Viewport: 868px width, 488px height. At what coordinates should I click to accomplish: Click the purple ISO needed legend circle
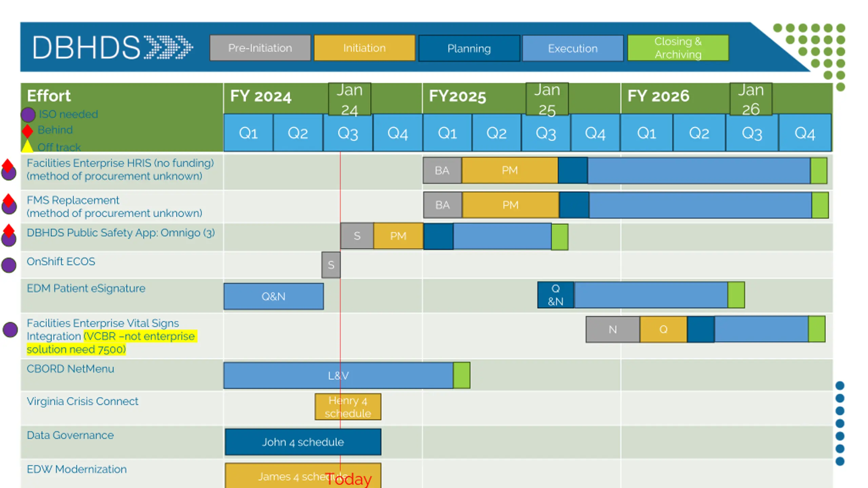pyautogui.click(x=28, y=115)
